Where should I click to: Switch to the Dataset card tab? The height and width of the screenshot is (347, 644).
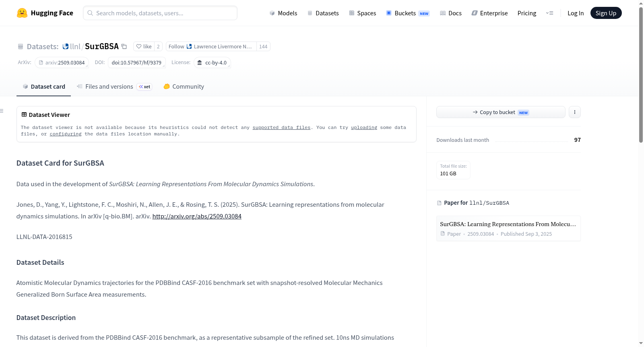[x=44, y=87]
